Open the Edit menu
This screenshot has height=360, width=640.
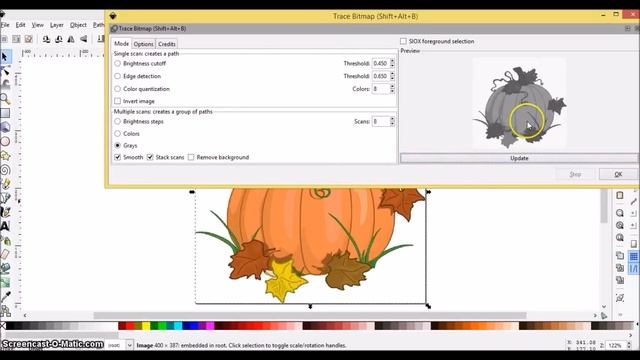click(x=20, y=25)
